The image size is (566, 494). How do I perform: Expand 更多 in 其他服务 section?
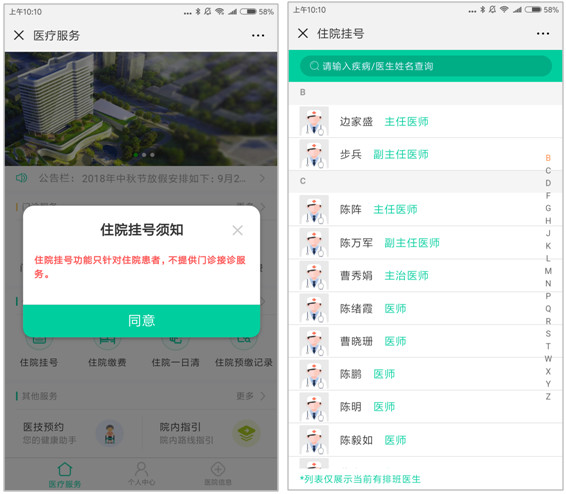[251, 396]
